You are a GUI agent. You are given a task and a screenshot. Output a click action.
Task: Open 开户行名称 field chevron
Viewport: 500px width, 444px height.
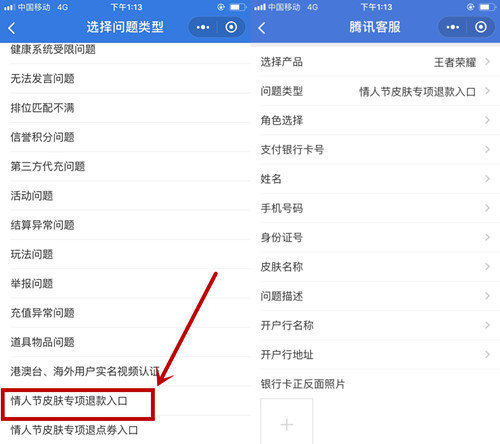click(487, 325)
